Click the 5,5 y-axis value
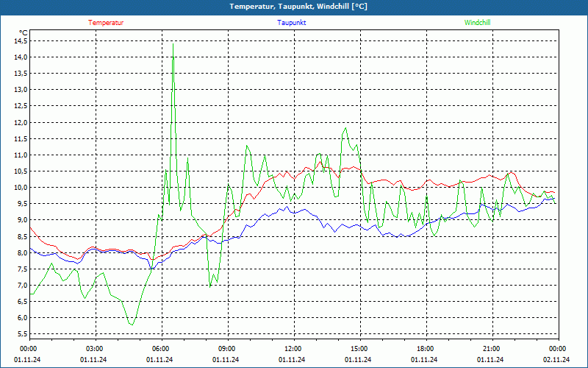This screenshot has width=588, height=368. point(23,334)
